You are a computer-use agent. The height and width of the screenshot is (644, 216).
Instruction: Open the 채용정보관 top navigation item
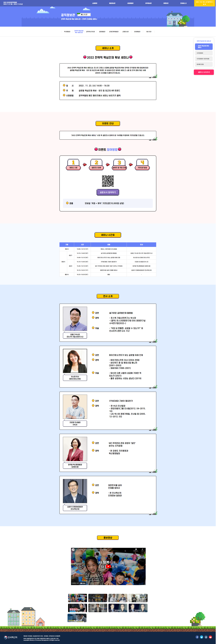(x=112, y=3)
